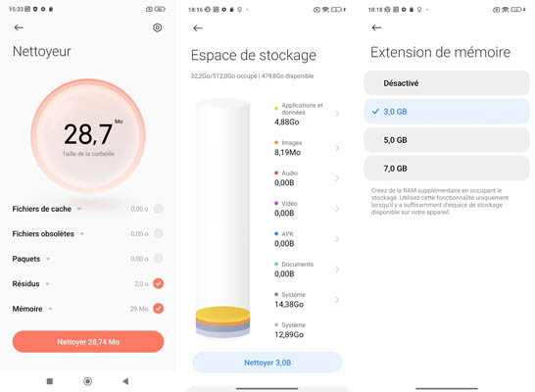Open the 14,38Go Système storage entry
This screenshot has height=392, width=535.
coord(307,300)
